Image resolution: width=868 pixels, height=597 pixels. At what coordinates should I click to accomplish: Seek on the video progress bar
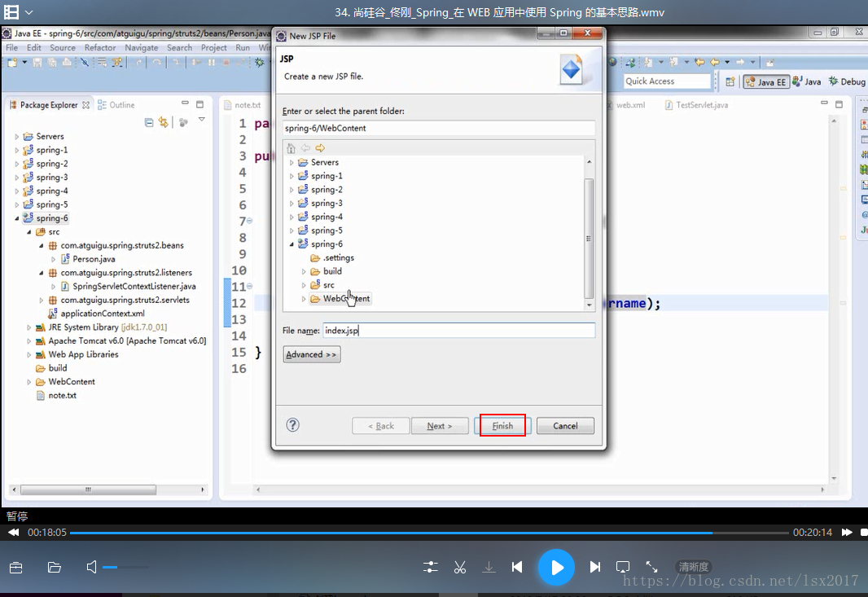(430, 533)
